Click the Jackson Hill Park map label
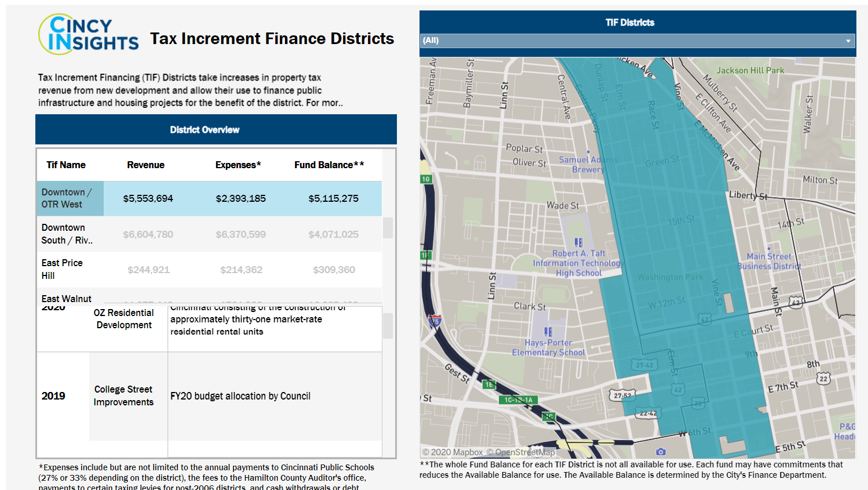 [750, 70]
